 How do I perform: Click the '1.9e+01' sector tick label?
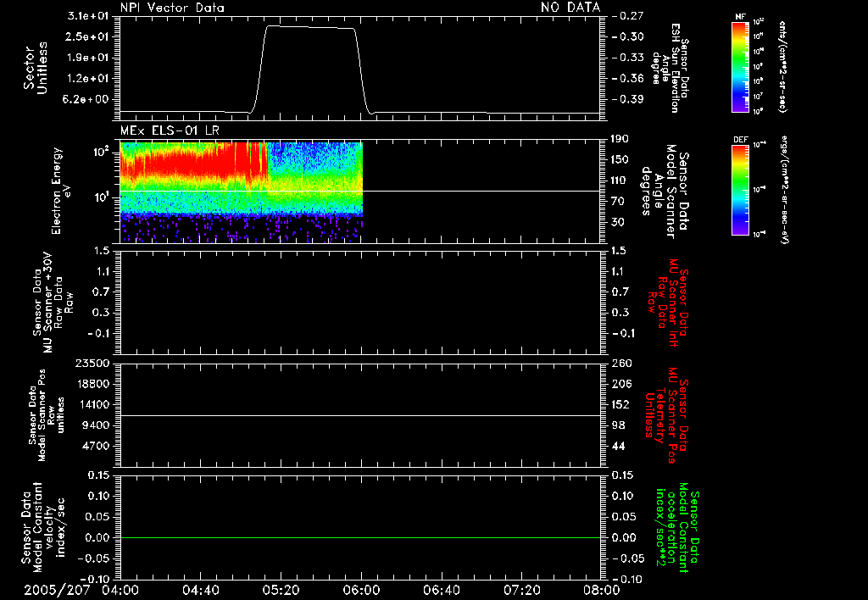pyautogui.click(x=88, y=58)
